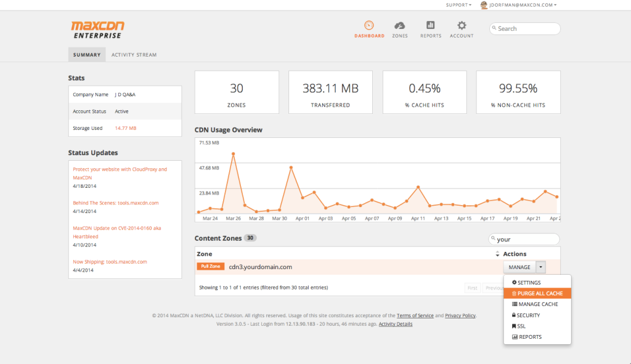Click the Apr 11 chart data point
Image resolution: width=631 pixels, height=364 pixels.
(x=418, y=187)
